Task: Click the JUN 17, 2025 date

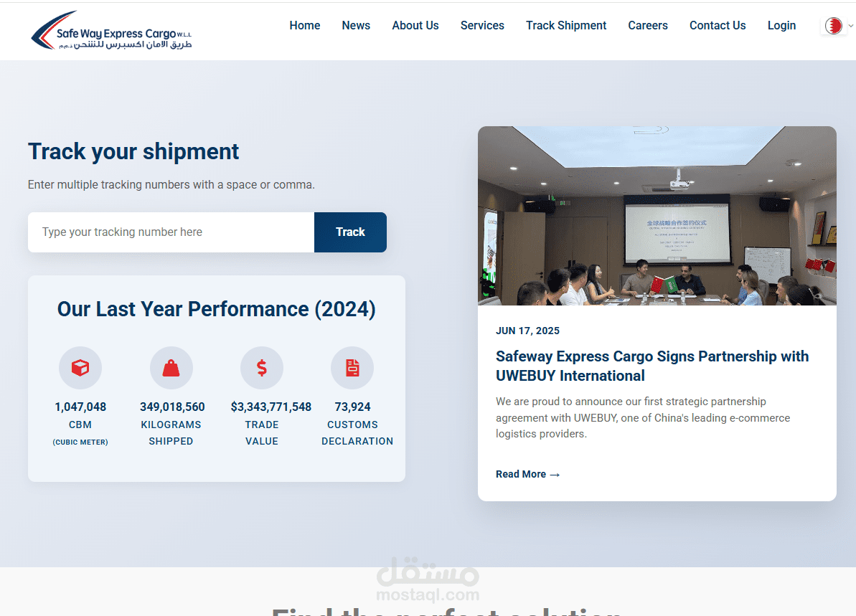Action: click(x=528, y=331)
